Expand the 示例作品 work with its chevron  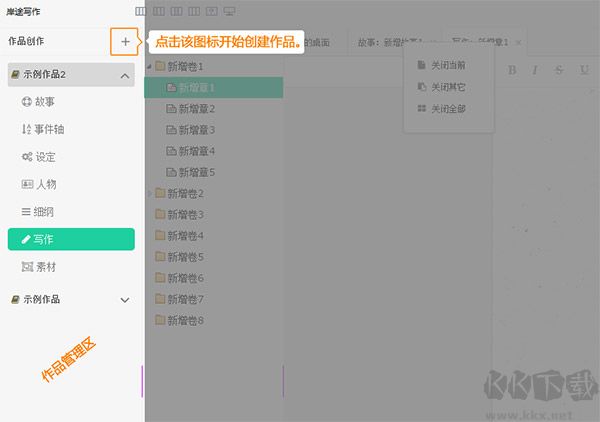coord(125,300)
